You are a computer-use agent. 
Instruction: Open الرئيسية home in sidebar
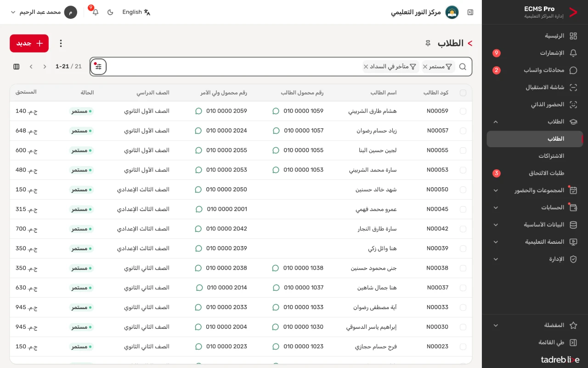535,36
